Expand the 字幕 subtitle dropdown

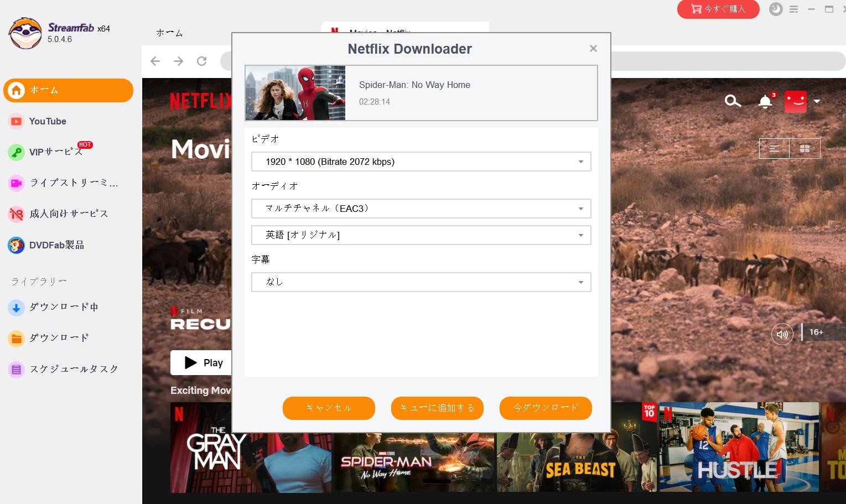coord(421,282)
